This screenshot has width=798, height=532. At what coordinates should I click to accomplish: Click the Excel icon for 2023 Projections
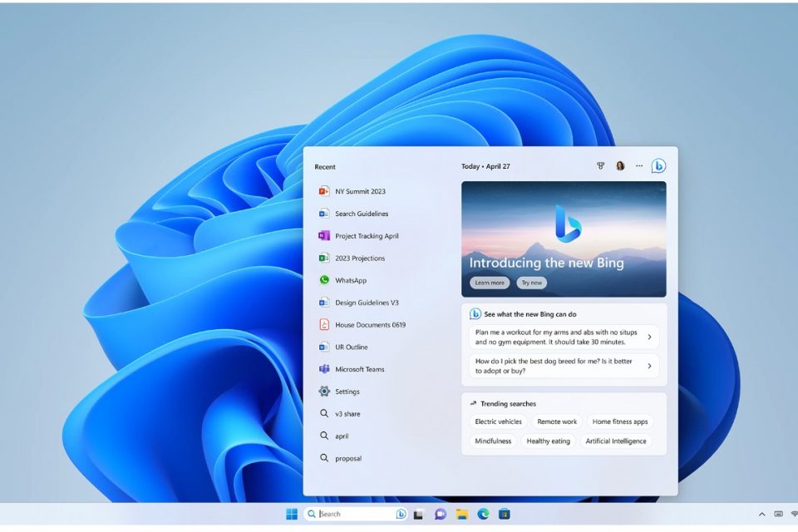[x=324, y=259]
